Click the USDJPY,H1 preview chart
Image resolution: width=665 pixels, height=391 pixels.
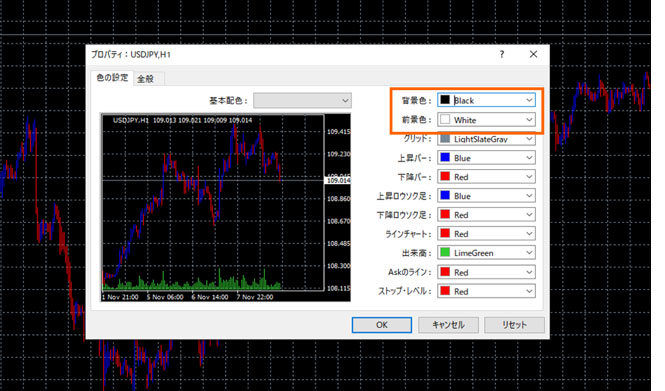[x=226, y=207]
